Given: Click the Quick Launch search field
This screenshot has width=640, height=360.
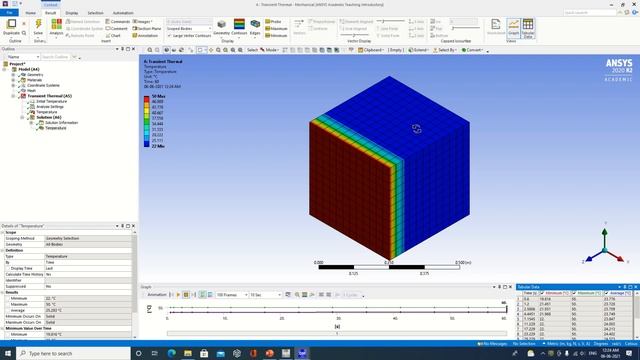Looking at the screenshot, I should click(590, 13).
